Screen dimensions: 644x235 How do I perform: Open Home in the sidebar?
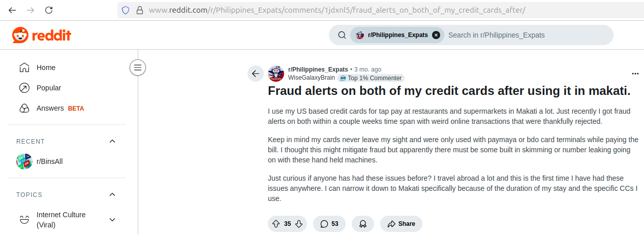pyautogui.click(x=67, y=68)
